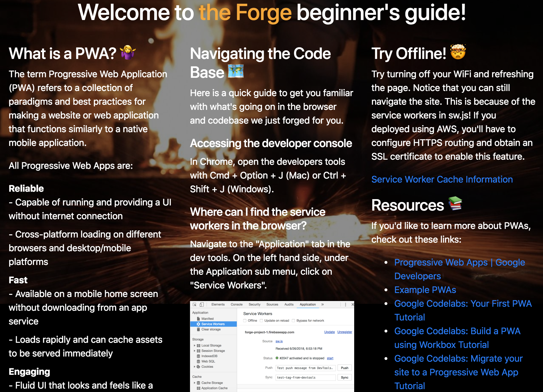
Task: Open the Application tab in DevTools
Action: 308,304
